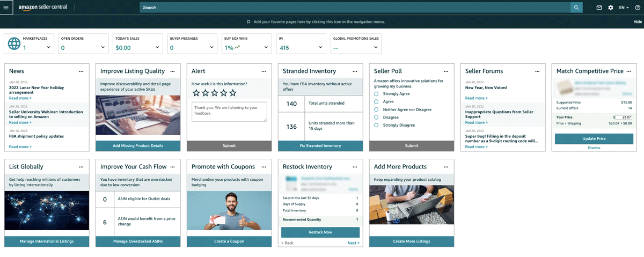Screen dimensions: 644x257
Task: Expand the Open Orders dropdown
Action: pyautogui.click(x=103, y=48)
